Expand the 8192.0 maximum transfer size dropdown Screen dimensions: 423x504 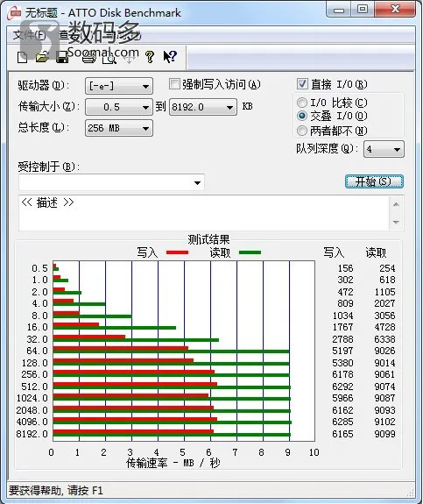click(x=203, y=107)
